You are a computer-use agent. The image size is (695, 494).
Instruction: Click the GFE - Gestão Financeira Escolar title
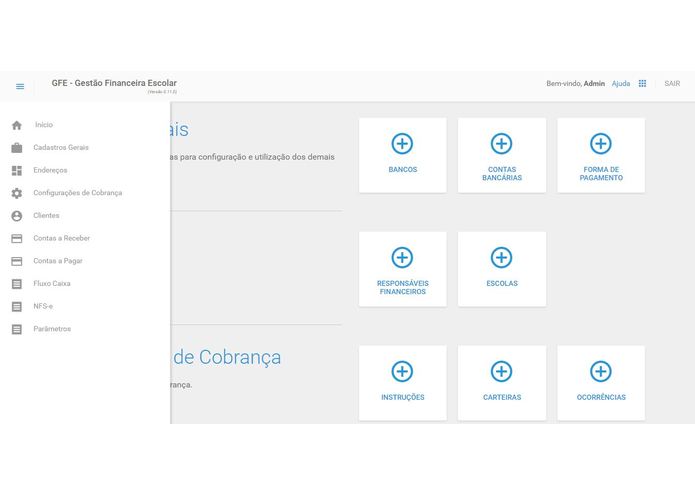pyautogui.click(x=114, y=83)
